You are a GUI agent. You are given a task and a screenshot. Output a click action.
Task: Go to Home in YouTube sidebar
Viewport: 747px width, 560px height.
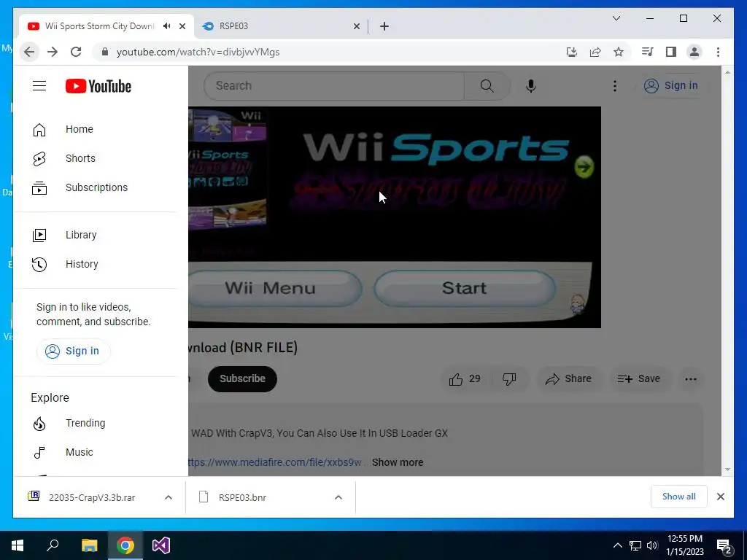click(x=96, y=129)
